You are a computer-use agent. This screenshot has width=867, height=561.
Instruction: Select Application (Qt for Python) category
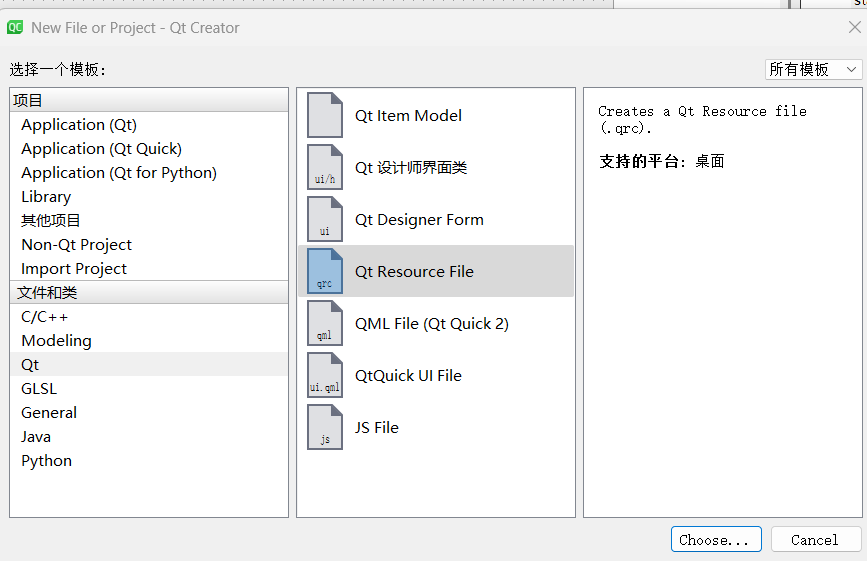click(x=149, y=172)
